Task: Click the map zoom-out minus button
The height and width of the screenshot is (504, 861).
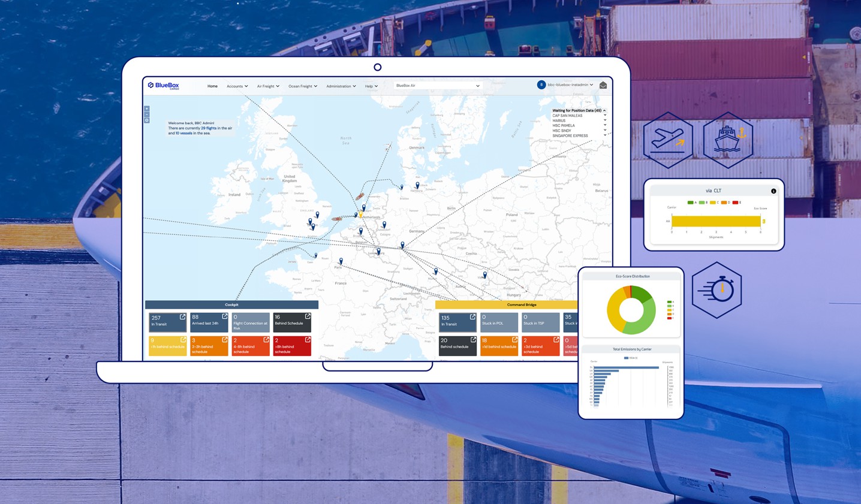Action: tap(147, 114)
